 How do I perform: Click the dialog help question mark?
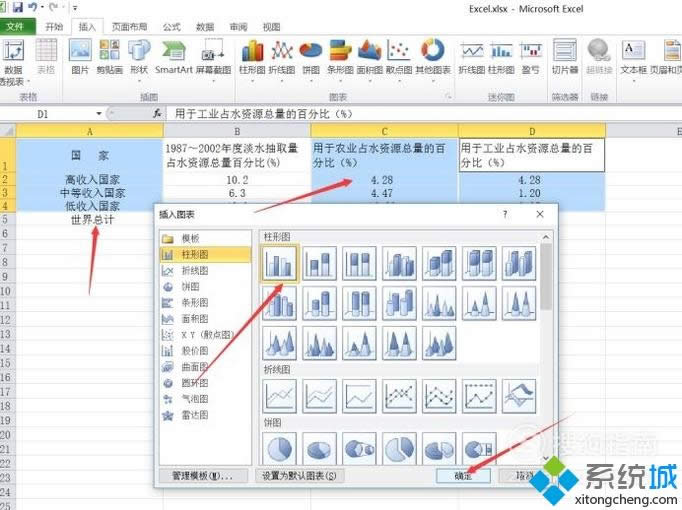click(x=505, y=214)
